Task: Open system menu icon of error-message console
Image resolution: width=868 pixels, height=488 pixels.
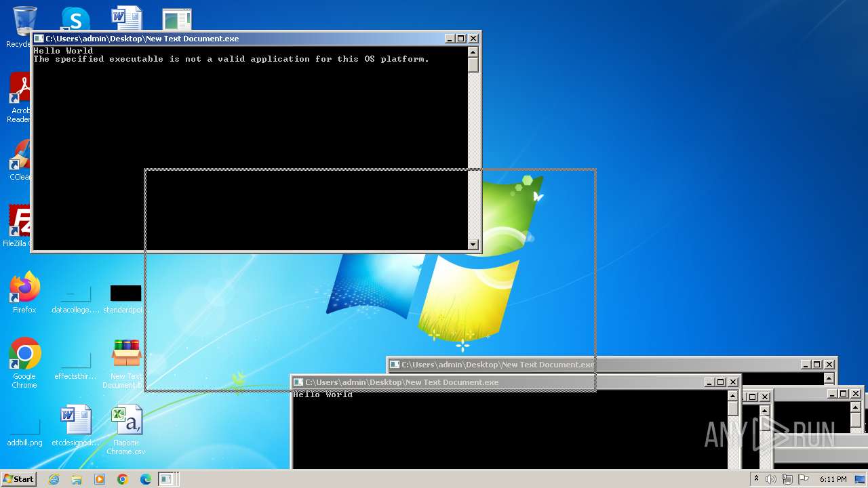Action: pos(39,39)
